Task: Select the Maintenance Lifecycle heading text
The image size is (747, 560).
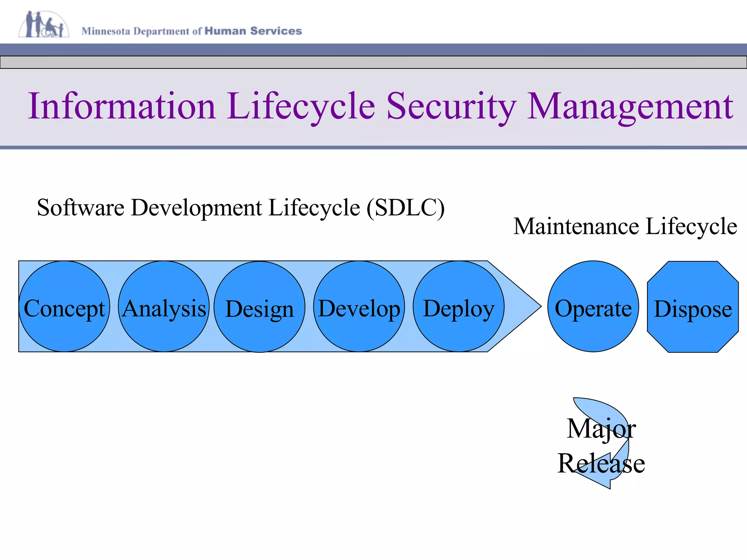Action: [x=625, y=226]
